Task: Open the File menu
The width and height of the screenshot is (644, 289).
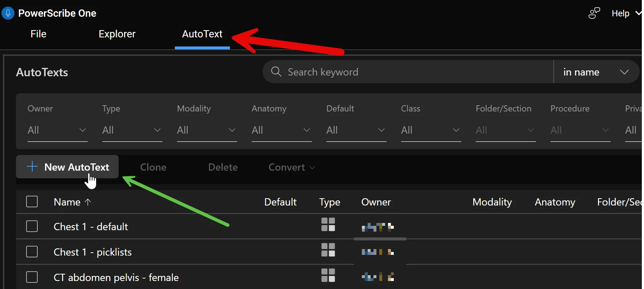Action: click(38, 34)
